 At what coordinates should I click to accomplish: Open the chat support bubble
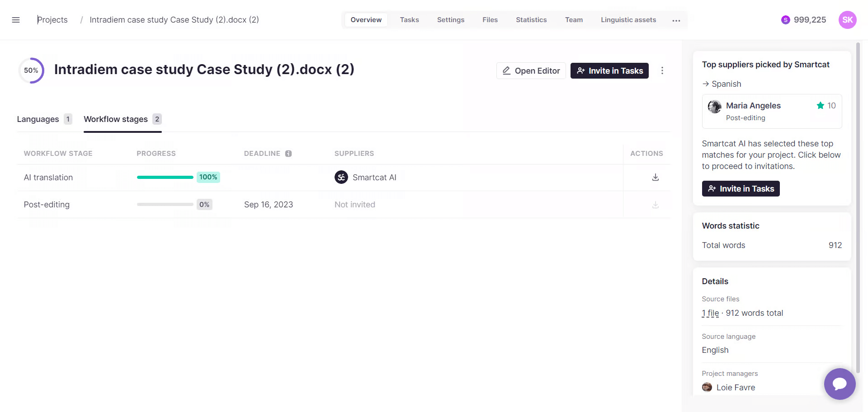coord(840,384)
